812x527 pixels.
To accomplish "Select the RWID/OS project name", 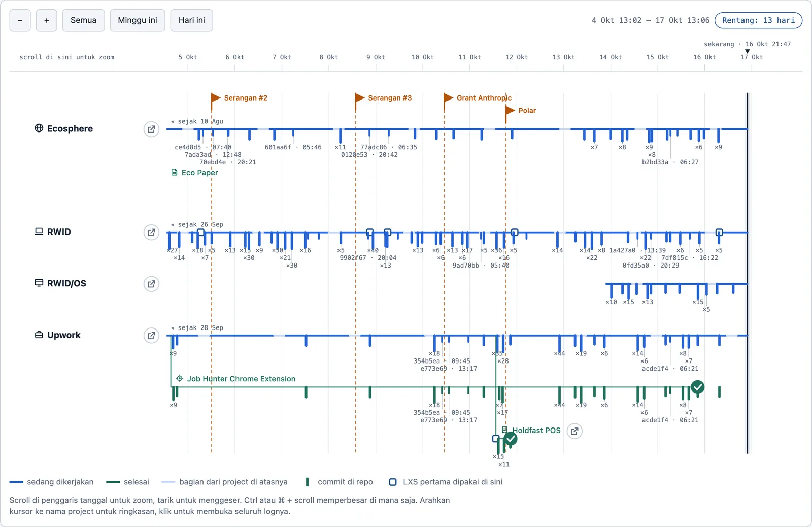I will pos(66,283).
